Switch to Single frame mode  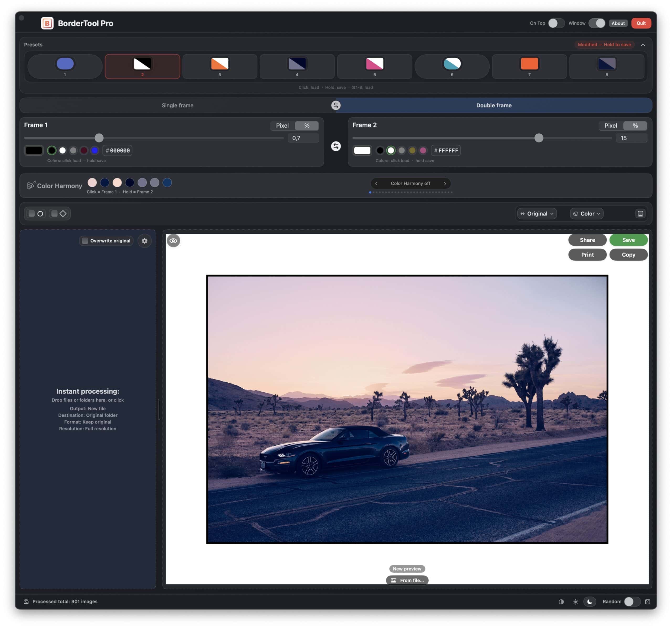click(x=177, y=105)
